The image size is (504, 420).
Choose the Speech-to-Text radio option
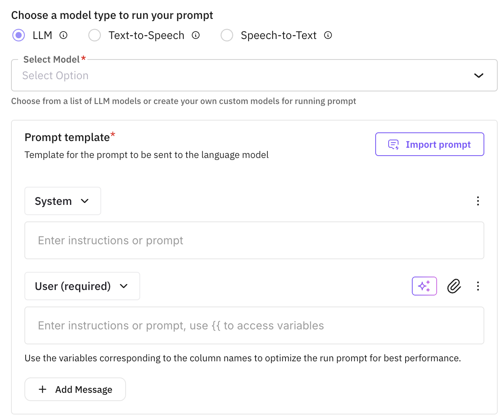click(227, 35)
